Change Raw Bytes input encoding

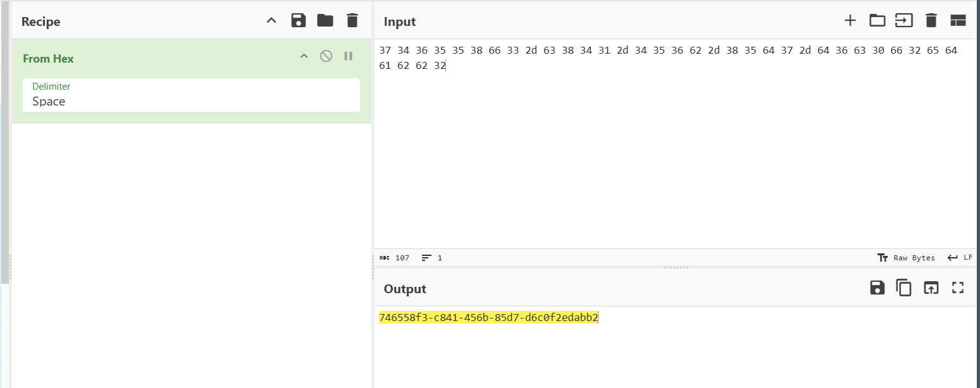pos(906,258)
